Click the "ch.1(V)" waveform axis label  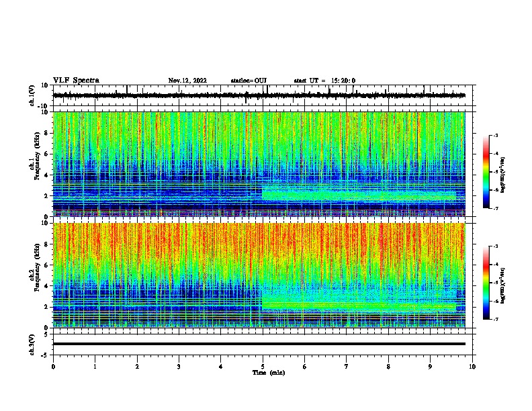[x=32, y=95]
